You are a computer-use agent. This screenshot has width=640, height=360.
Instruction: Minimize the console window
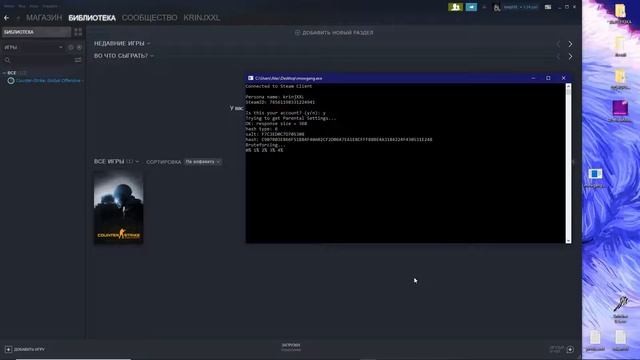pos(533,78)
